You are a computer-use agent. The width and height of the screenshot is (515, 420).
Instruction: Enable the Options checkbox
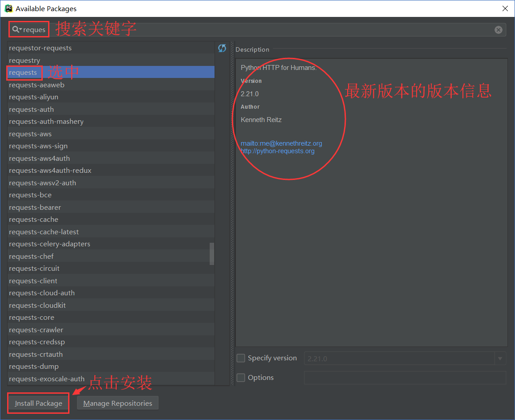click(x=241, y=378)
